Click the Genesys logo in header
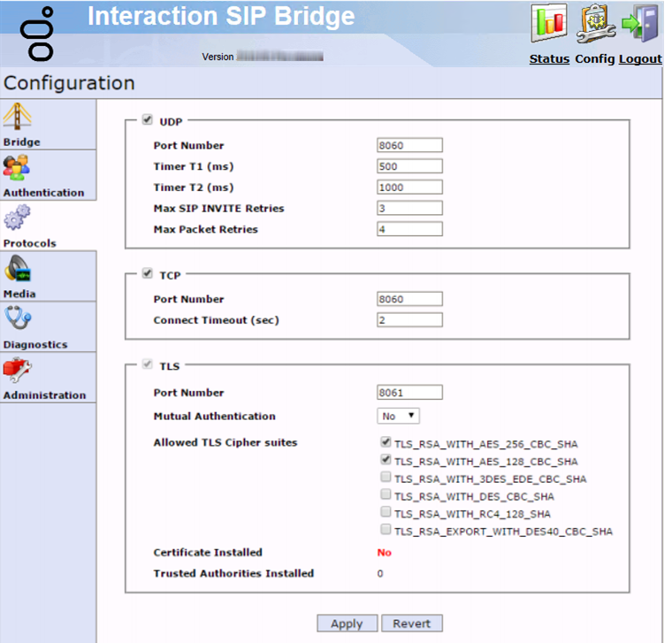 pyautogui.click(x=42, y=34)
